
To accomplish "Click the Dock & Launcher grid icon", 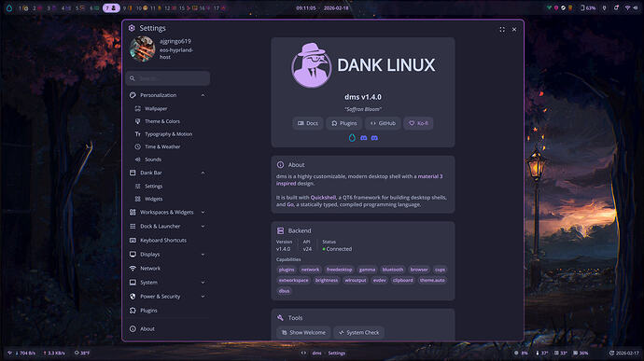I will (x=133, y=227).
